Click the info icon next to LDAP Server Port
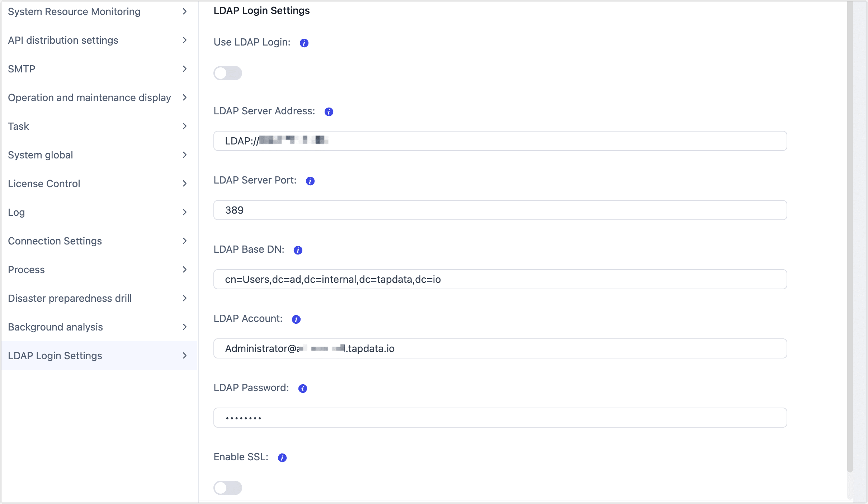Viewport: 868px width, 504px height. [310, 181]
